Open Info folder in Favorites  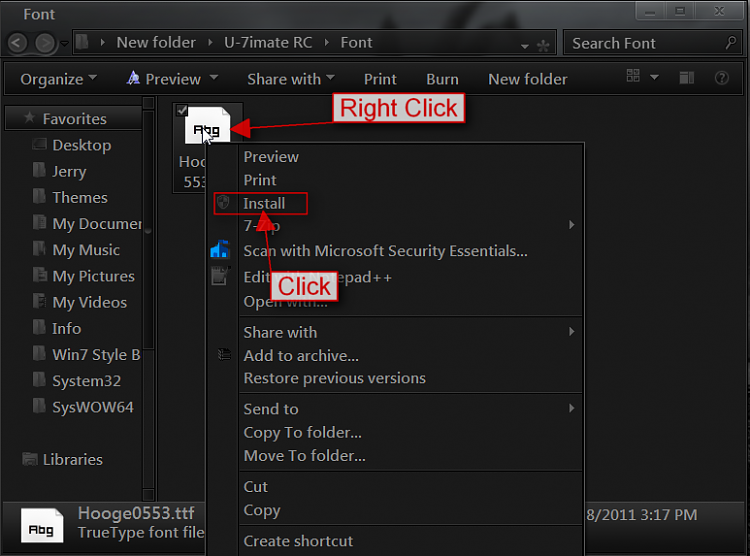click(66, 329)
